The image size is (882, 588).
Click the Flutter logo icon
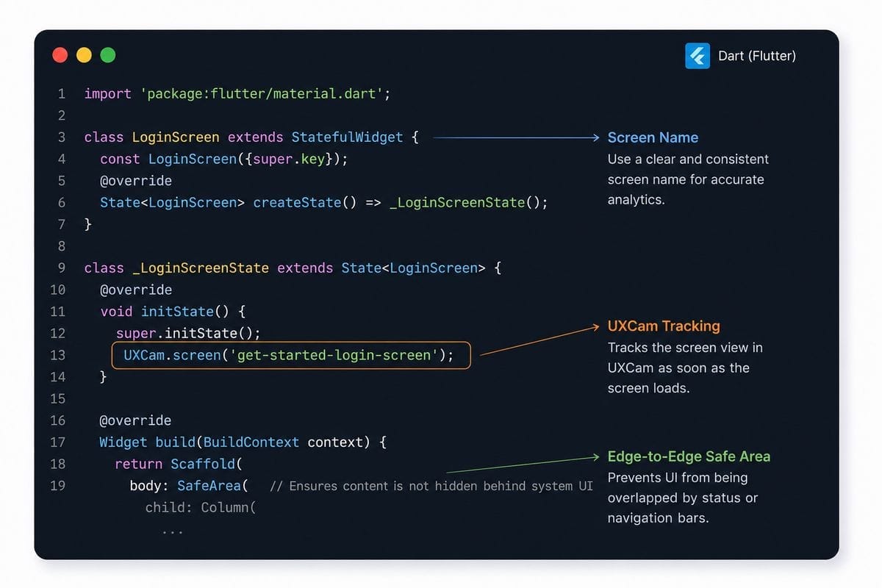click(x=698, y=56)
